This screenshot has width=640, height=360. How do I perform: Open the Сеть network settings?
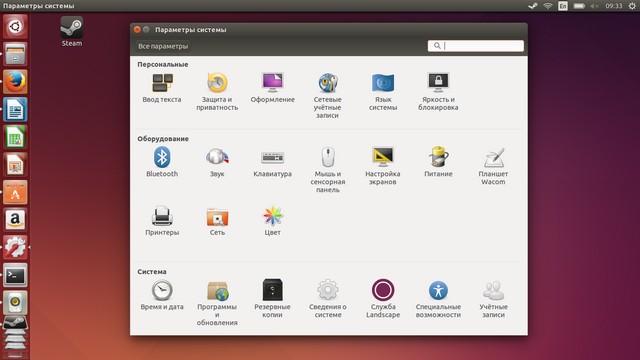(x=217, y=221)
